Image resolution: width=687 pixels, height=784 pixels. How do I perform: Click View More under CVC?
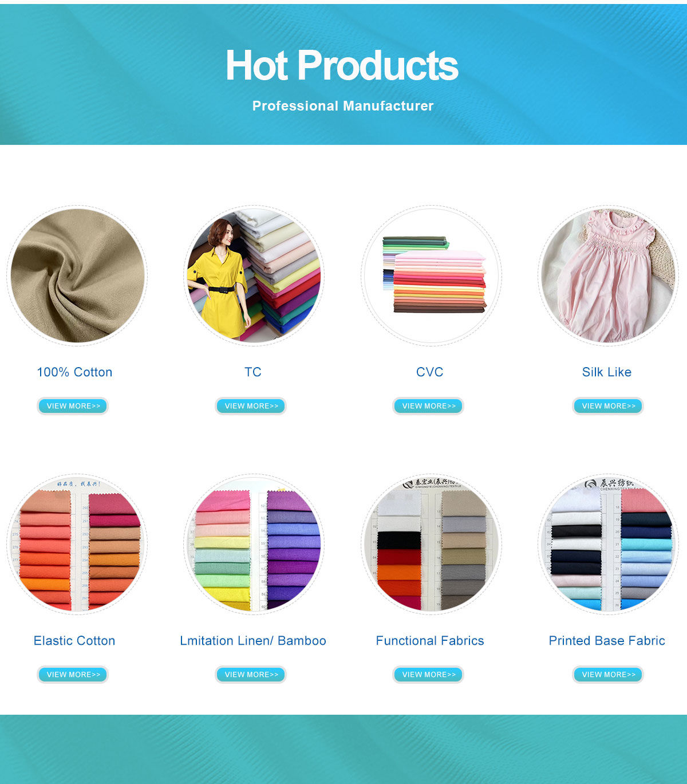tap(428, 406)
